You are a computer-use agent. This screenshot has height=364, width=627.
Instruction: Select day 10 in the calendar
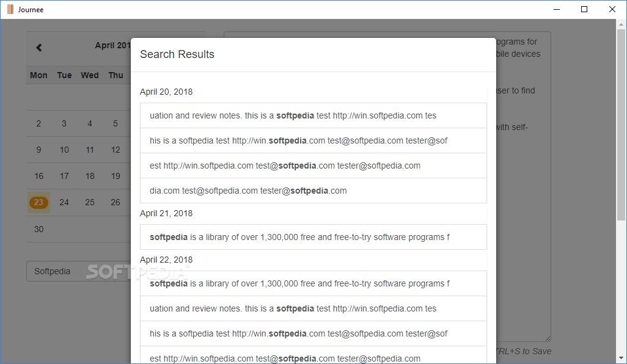[x=64, y=150]
